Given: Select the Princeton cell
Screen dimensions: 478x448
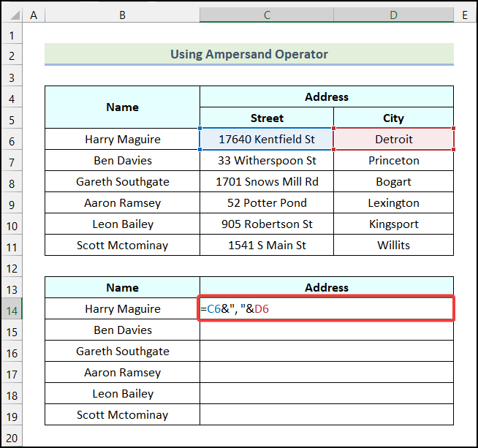Looking at the screenshot, I should point(393,160).
